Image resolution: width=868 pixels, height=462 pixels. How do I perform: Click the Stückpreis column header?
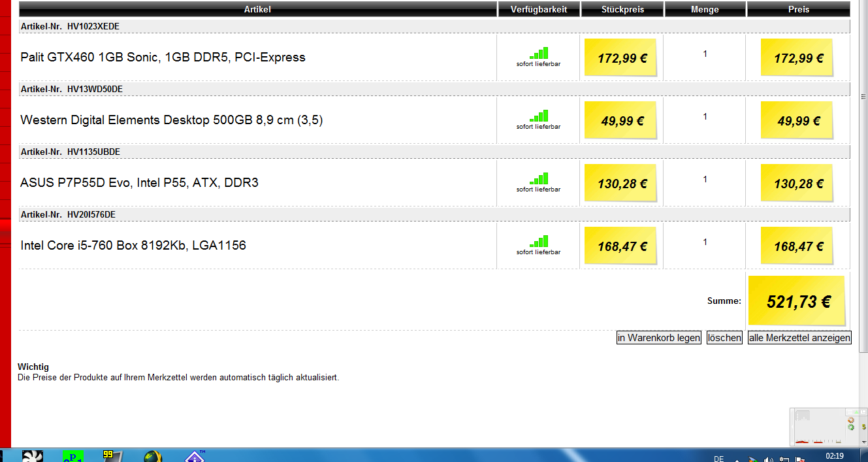pyautogui.click(x=622, y=9)
